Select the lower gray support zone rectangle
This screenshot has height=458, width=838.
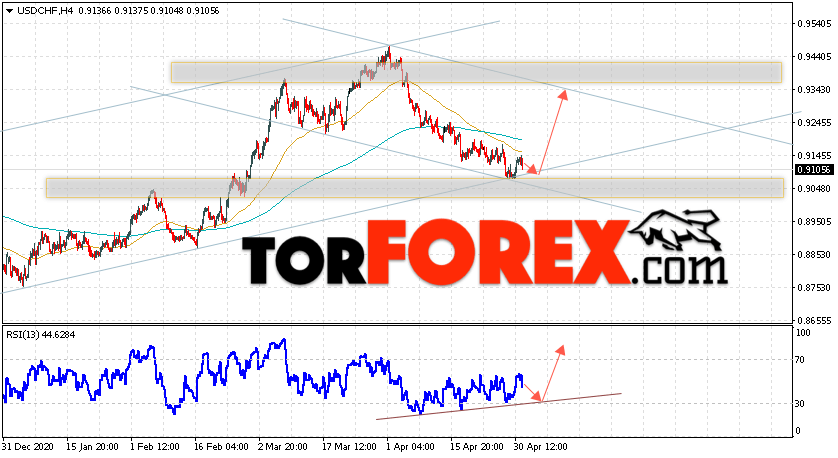pos(415,188)
